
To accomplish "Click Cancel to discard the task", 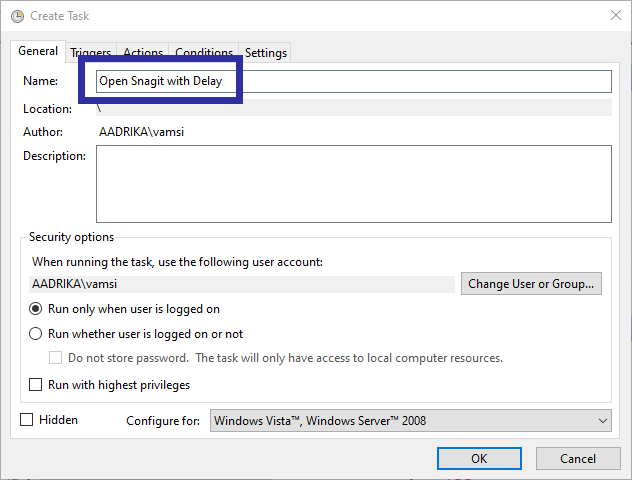I will coord(578,458).
